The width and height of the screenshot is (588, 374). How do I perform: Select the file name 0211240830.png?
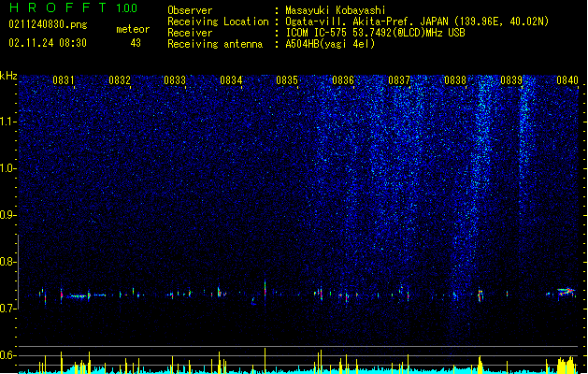[48, 24]
